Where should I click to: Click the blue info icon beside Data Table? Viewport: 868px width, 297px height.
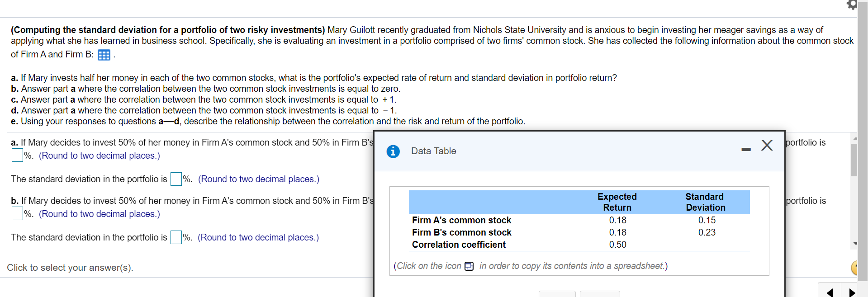pos(393,151)
